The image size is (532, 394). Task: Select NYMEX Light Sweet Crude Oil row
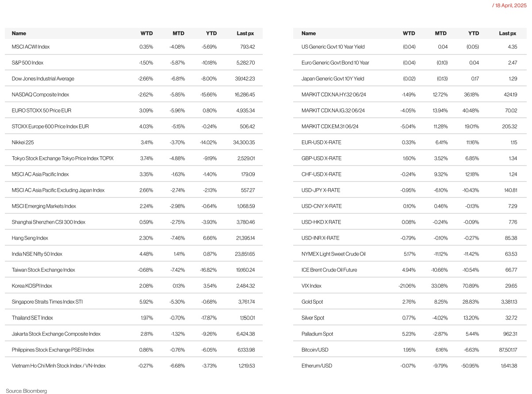333,254
